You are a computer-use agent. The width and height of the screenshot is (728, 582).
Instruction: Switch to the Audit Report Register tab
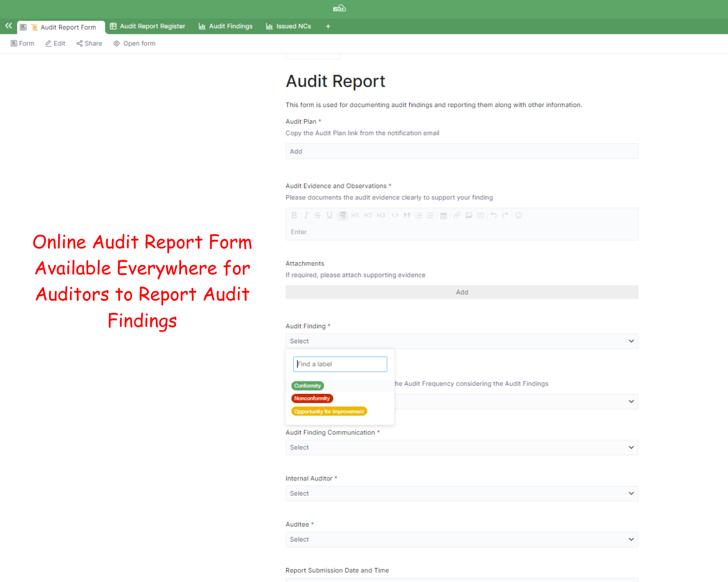tap(148, 27)
